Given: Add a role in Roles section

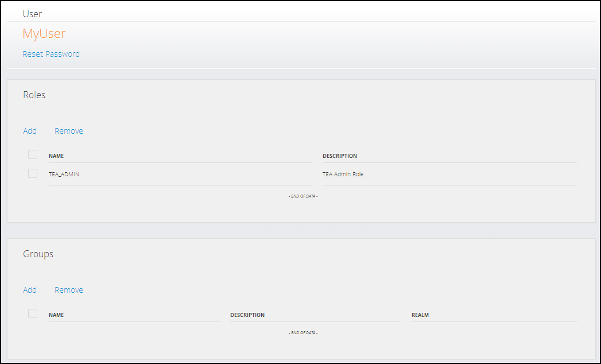Looking at the screenshot, I should pos(30,131).
